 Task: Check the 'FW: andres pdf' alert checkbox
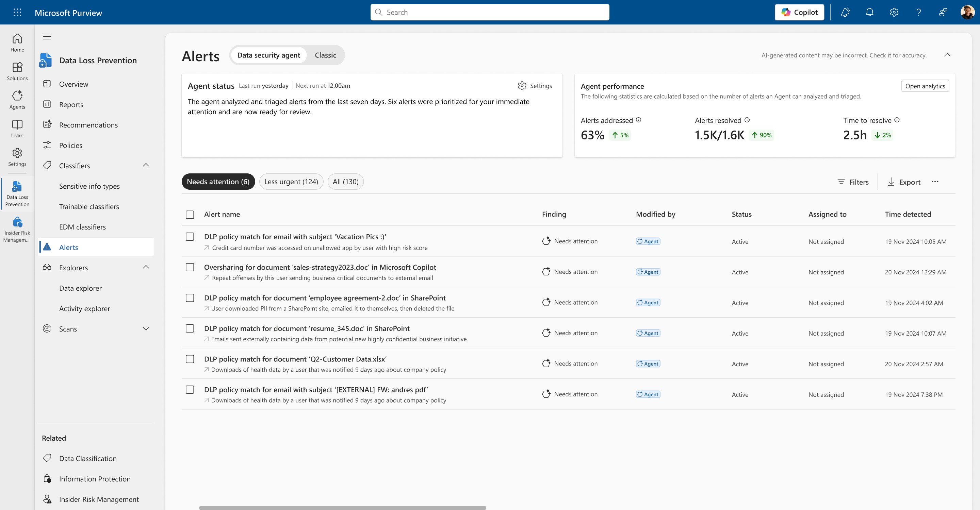pyautogui.click(x=190, y=390)
